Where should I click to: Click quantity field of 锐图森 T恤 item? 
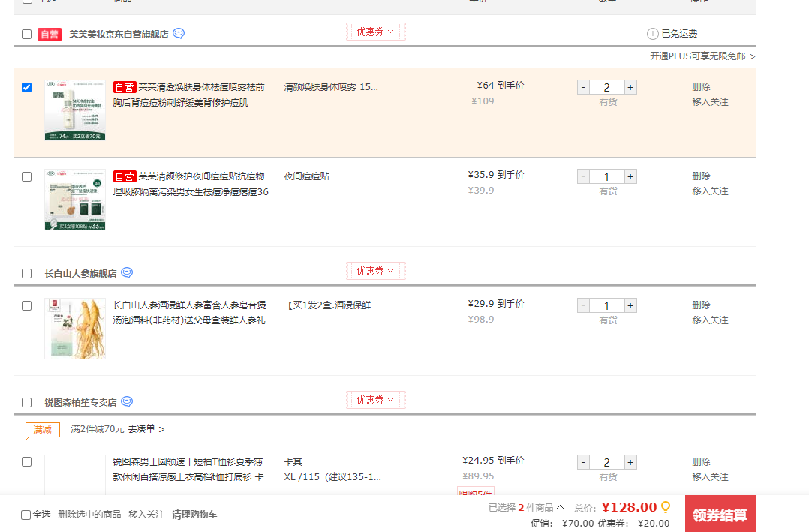click(x=606, y=462)
